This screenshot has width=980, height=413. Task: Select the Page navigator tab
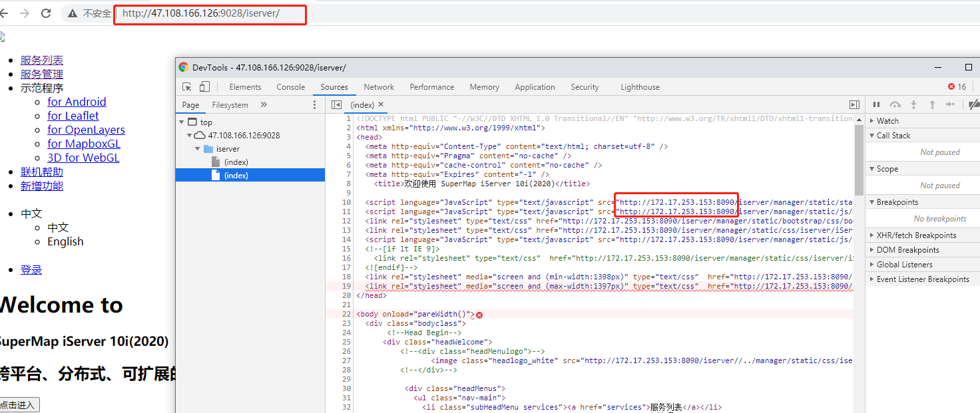tap(190, 104)
